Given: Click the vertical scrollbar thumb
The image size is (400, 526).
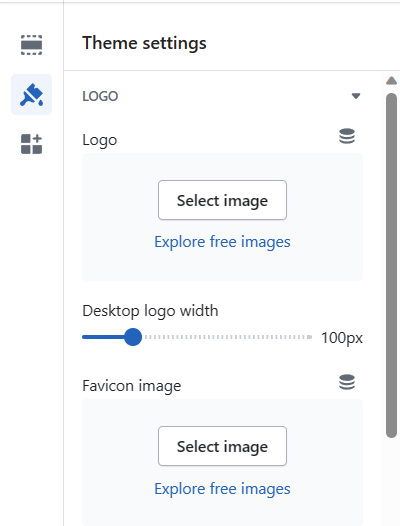Looking at the screenshot, I should click(391, 265).
